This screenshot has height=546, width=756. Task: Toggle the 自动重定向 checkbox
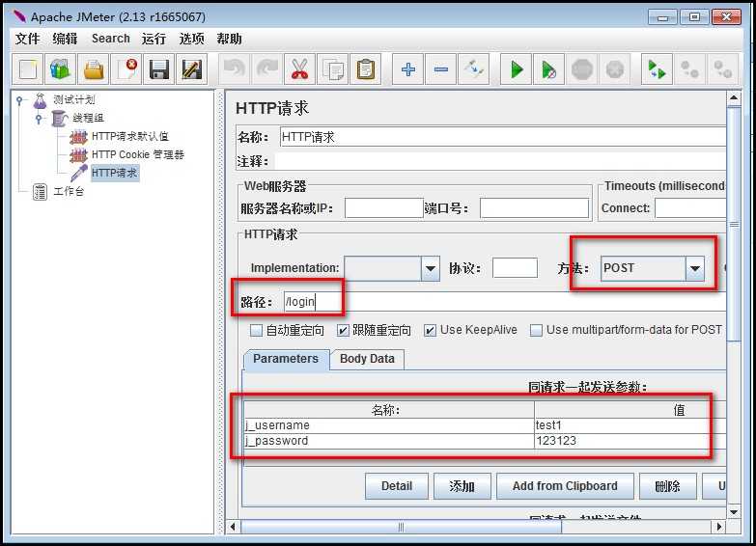(x=256, y=330)
